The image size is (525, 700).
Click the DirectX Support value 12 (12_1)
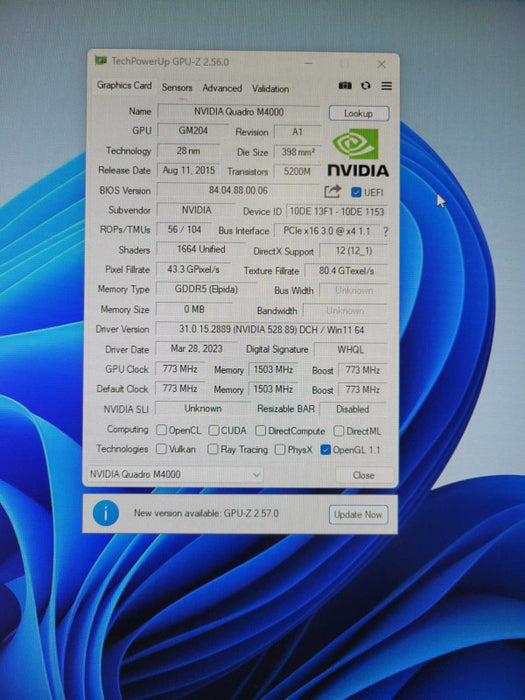354,251
